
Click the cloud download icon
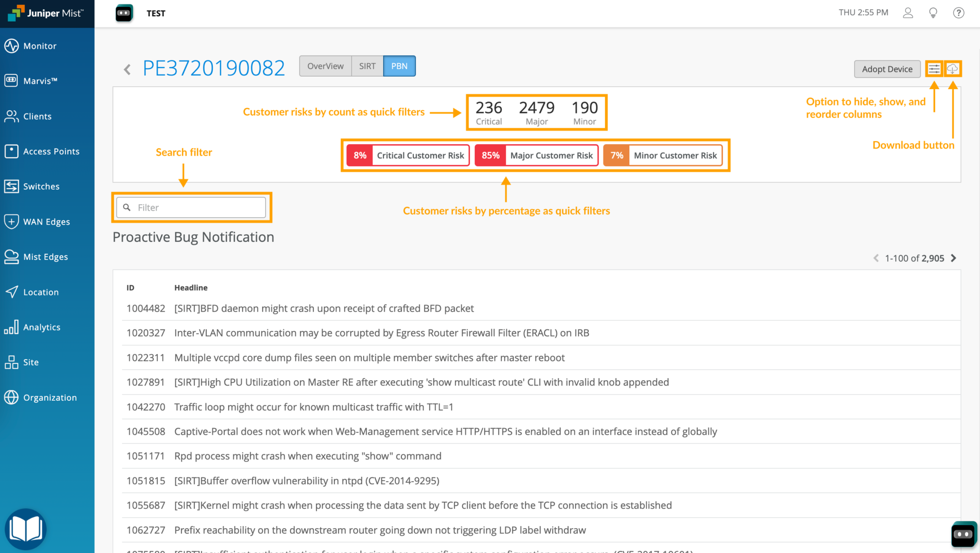952,69
